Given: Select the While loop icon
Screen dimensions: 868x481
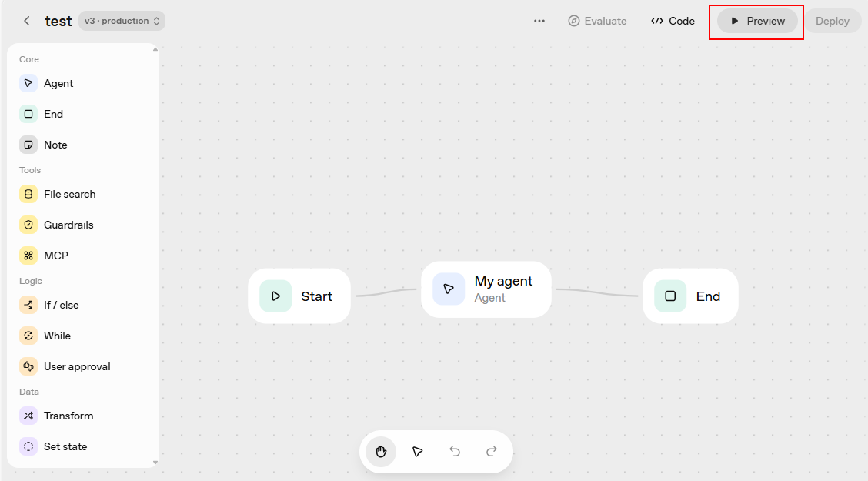Looking at the screenshot, I should (28, 336).
